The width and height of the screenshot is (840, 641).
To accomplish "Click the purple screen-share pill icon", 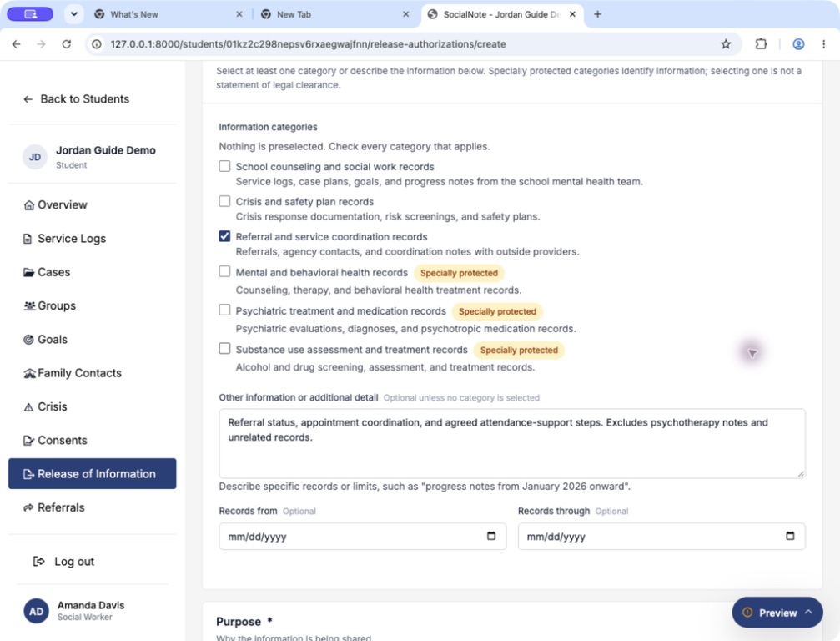I will coord(31,14).
